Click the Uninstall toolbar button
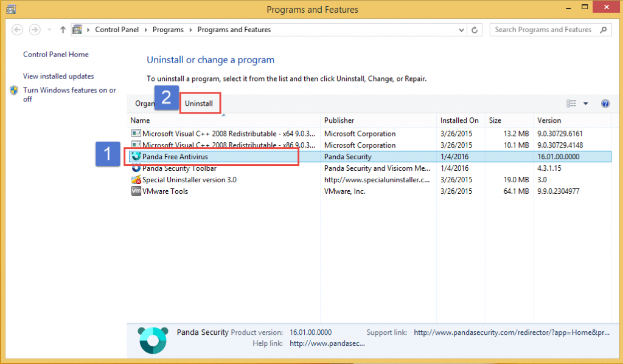Image resolution: width=623 pixels, height=364 pixels. point(199,103)
